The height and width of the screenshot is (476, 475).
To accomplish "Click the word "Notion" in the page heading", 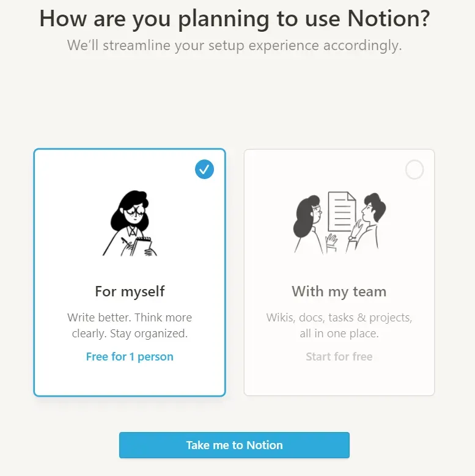I will click(383, 19).
